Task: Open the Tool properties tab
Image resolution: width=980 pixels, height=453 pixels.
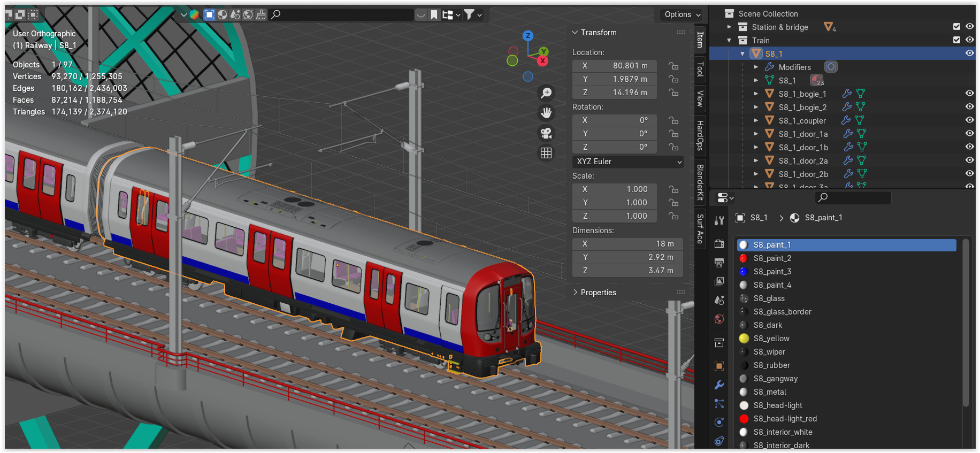Action: [719, 220]
